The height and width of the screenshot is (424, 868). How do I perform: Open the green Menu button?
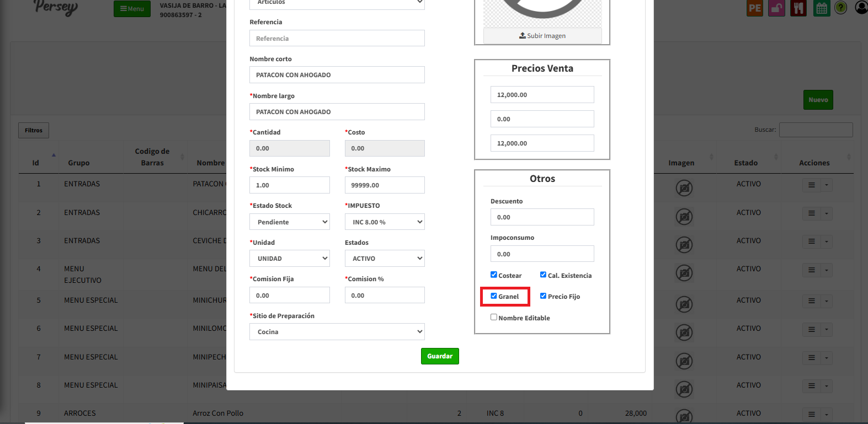[x=132, y=9]
